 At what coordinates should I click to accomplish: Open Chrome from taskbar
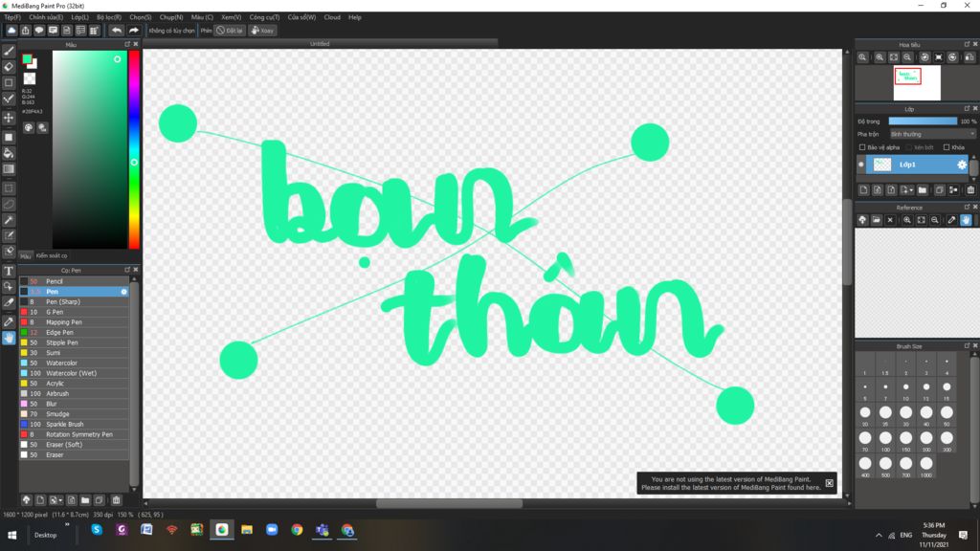[297, 530]
